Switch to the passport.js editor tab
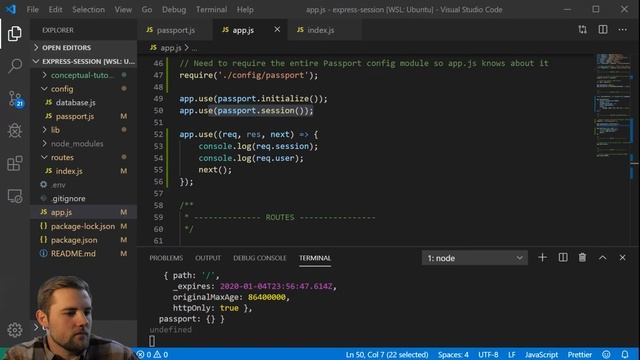Viewport: 640px width, 360px height. pyautogui.click(x=176, y=30)
